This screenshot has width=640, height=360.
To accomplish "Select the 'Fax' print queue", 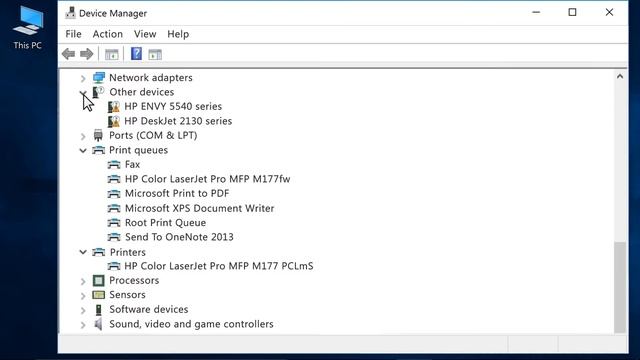I will (133, 164).
